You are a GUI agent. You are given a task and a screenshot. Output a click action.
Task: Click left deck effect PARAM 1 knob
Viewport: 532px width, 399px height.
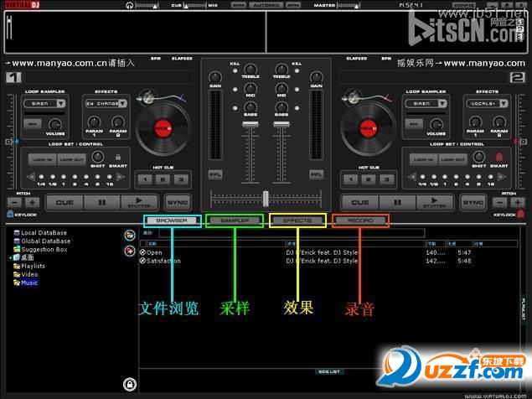[94, 122]
